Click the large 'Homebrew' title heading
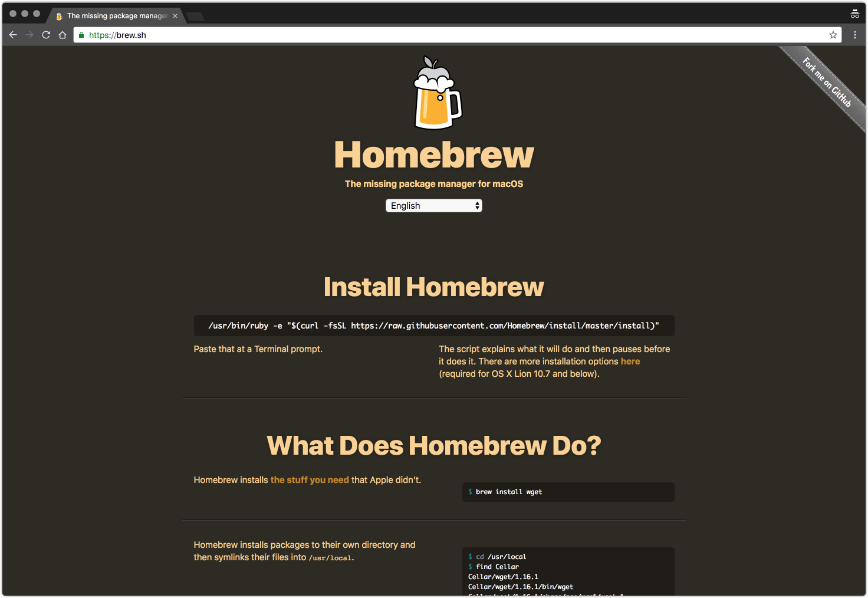The width and height of the screenshot is (868, 598). pos(434,155)
